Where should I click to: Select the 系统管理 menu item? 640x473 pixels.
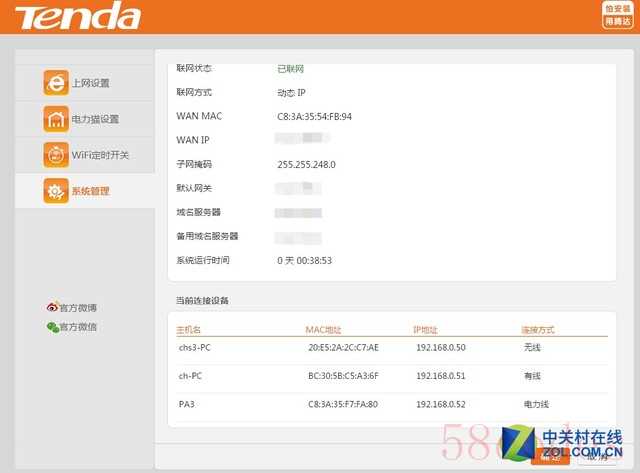pyautogui.click(x=90, y=191)
